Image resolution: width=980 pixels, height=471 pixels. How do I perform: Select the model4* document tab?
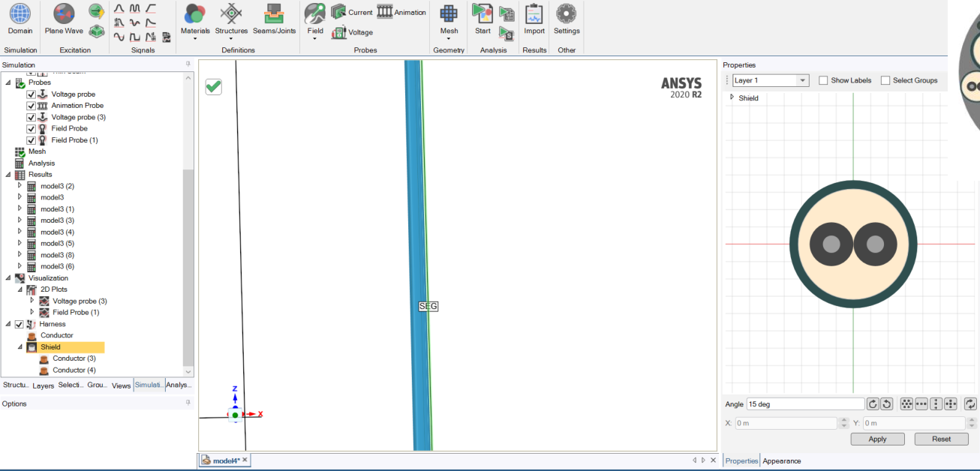tap(226, 460)
